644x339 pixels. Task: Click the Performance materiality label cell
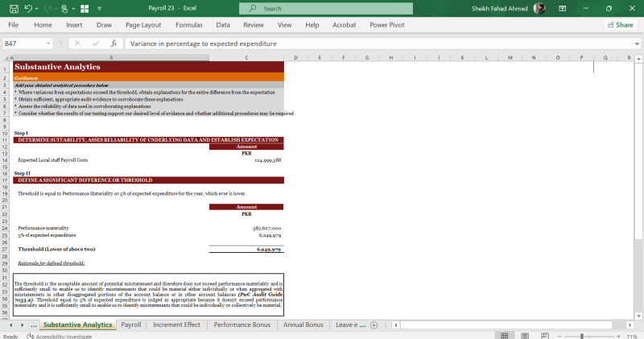(x=111, y=228)
